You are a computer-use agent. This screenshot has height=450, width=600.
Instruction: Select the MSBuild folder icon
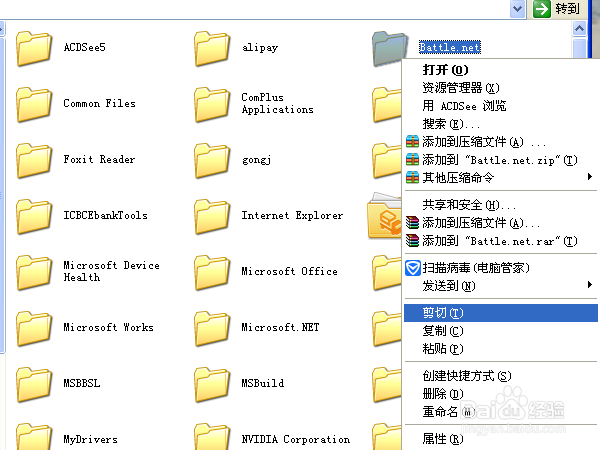[x=212, y=383]
